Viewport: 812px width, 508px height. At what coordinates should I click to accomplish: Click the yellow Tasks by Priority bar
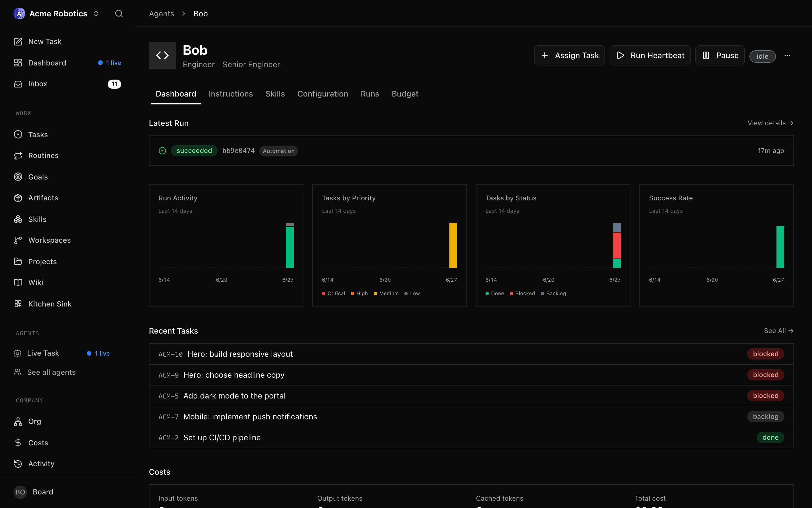(x=453, y=245)
